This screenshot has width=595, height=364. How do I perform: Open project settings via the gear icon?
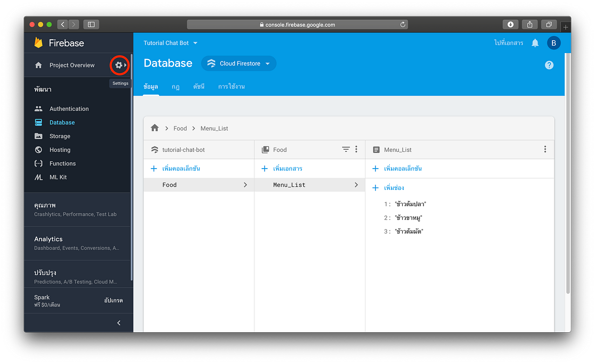(x=119, y=65)
